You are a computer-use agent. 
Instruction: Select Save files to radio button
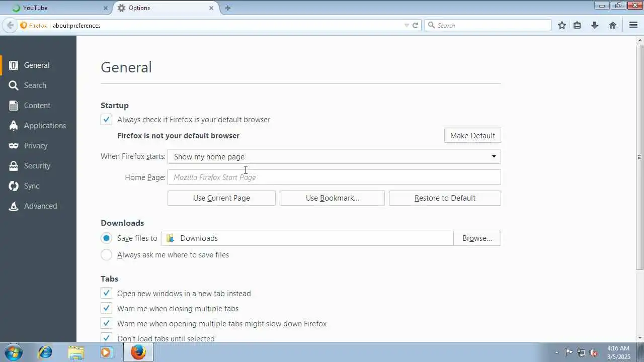click(106, 238)
